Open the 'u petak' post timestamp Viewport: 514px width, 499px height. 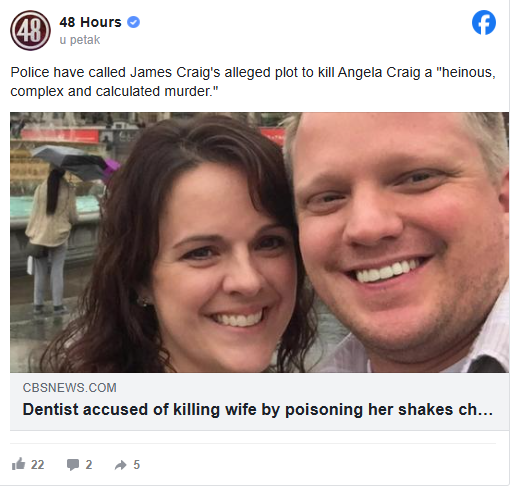(80, 40)
